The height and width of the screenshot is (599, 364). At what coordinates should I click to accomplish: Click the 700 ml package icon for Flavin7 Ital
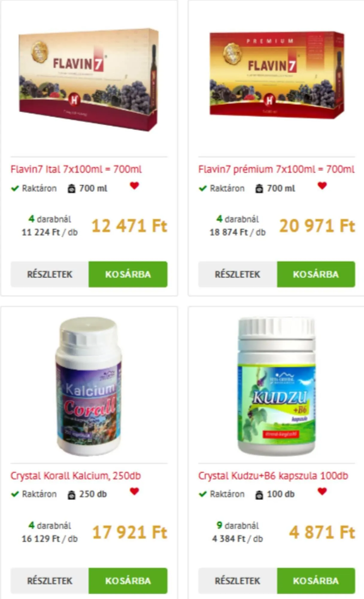pyautogui.click(x=72, y=189)
